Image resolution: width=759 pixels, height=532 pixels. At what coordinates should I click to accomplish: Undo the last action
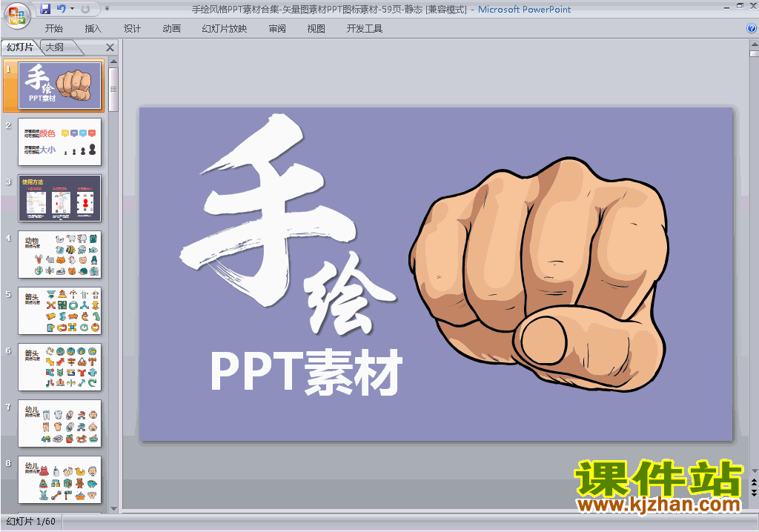pyautogui.click(x=61, y=9)
